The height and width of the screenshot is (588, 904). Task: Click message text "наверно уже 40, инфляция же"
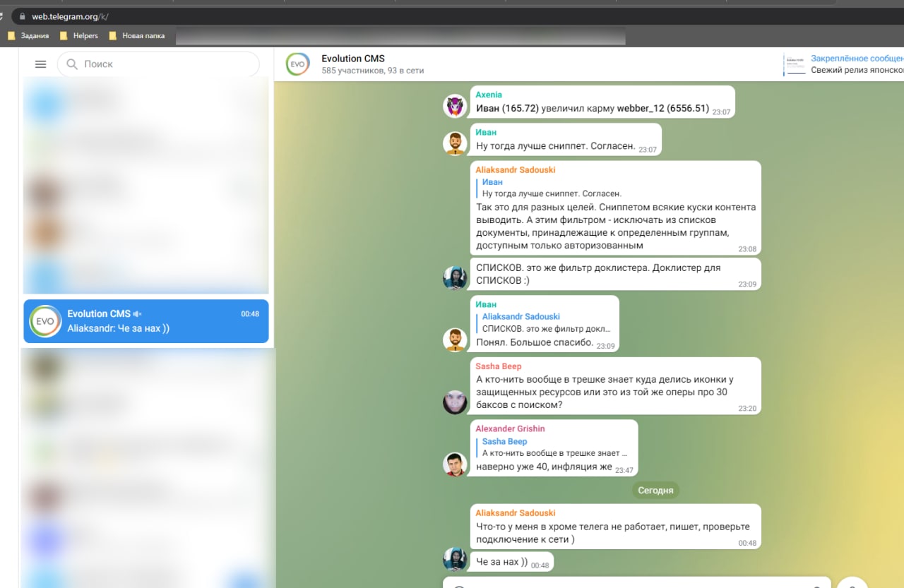point(544,467)
